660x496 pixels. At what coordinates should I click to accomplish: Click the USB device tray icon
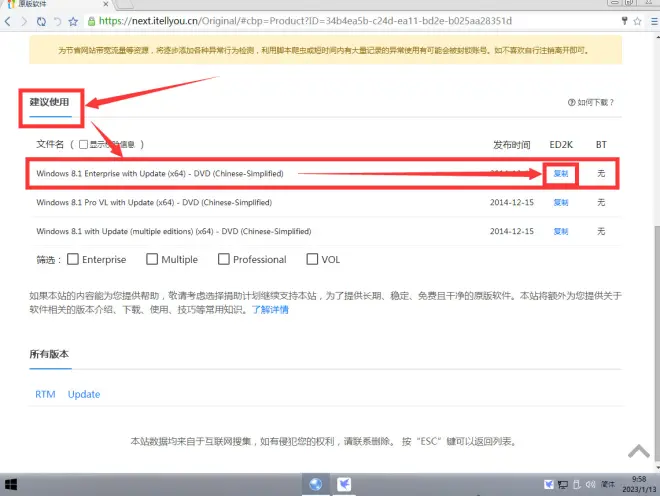[577, 485]
